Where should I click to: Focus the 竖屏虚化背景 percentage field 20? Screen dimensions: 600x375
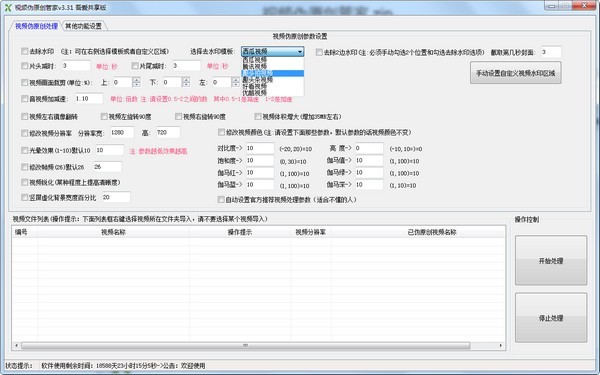(116, 197)
